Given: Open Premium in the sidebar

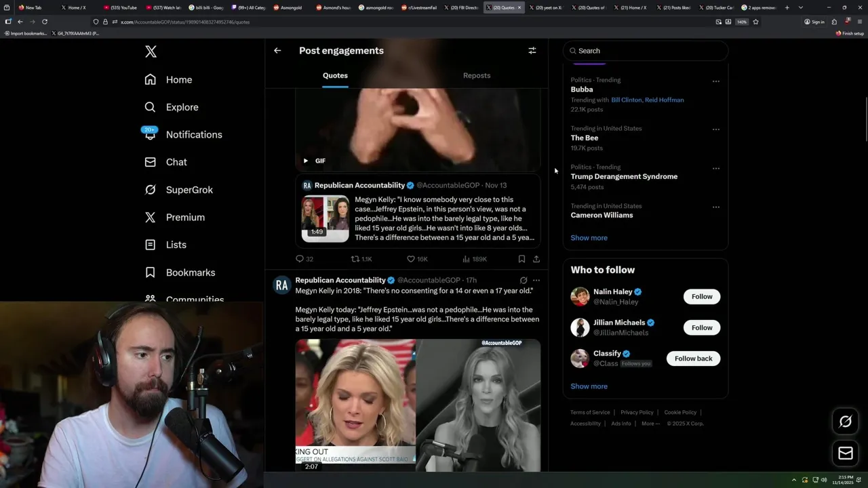Looking at the screenshot, I should [x=175, y=217].
